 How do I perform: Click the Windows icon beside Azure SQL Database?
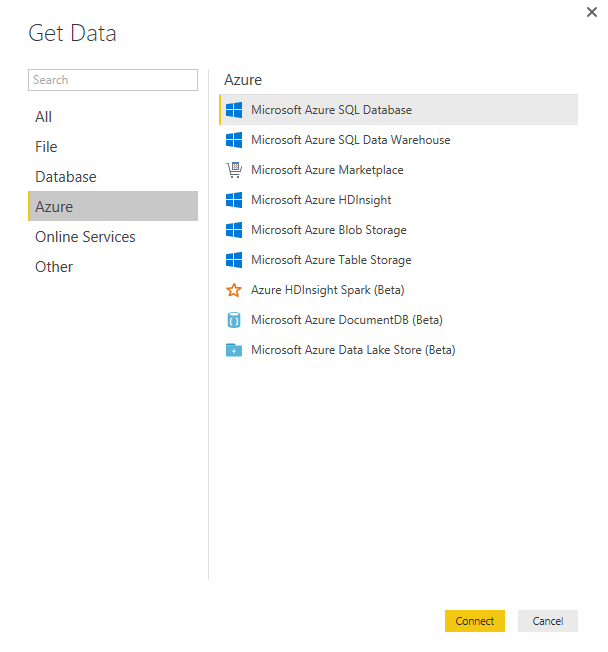(234, 110)
